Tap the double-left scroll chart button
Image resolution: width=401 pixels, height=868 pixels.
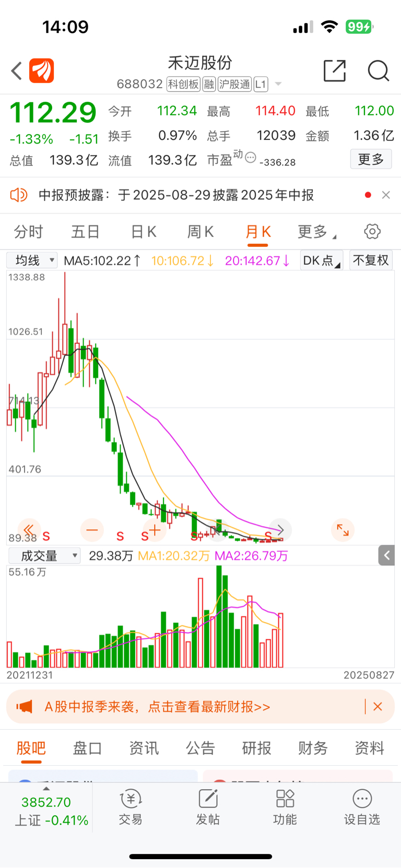click(x=29, y=530)
